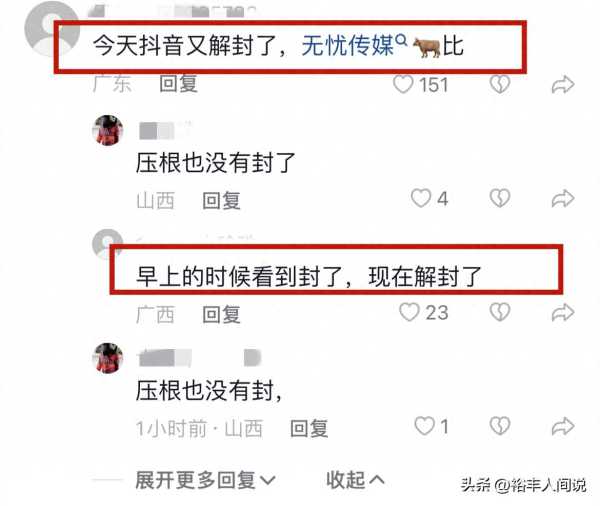Image resolution: width=600 pixels, height=506 pixels.
Task: Share the 早上的时候看到封了 comment
Action: tap(562, 312)
